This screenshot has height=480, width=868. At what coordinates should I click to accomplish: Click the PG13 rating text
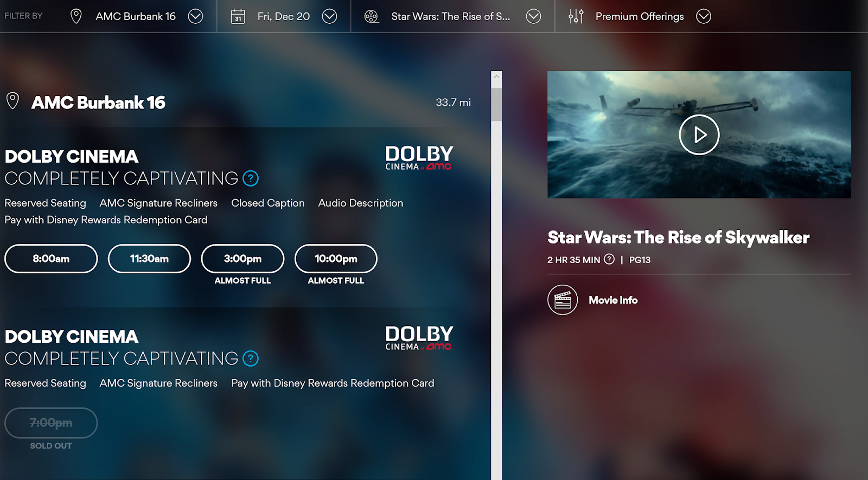pyautogui.click(x=640, y=260)
